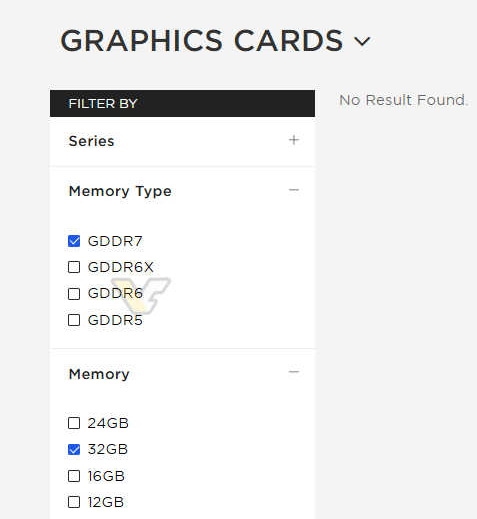477x519 pixels.
Task: Click the GDDR6X label text
Action: click(121, 267)
